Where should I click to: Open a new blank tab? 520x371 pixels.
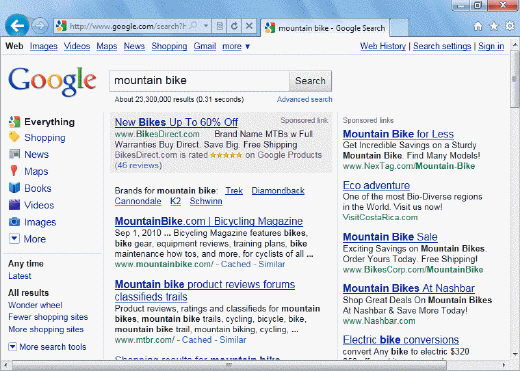399,28
